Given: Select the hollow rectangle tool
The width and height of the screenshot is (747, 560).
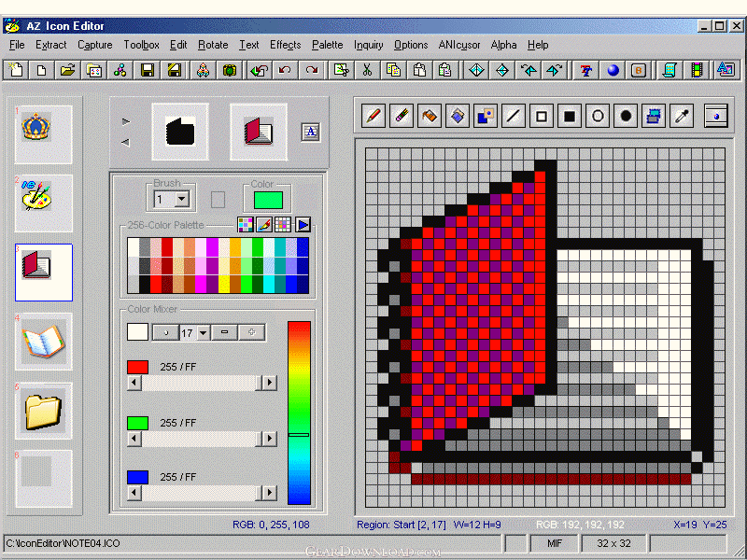Looking at the screenshot, I should tap(542, 116).
